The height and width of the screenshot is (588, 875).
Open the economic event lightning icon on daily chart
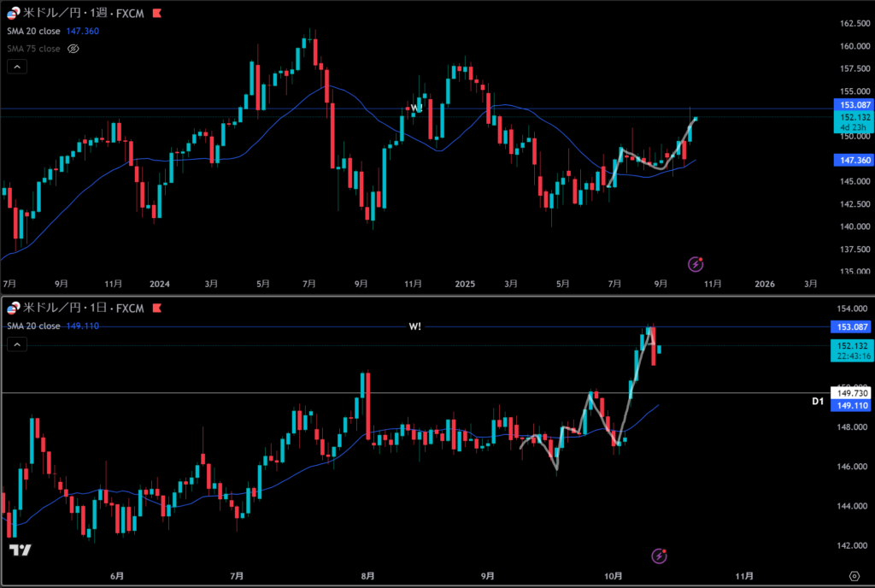(x=659, y=556)
